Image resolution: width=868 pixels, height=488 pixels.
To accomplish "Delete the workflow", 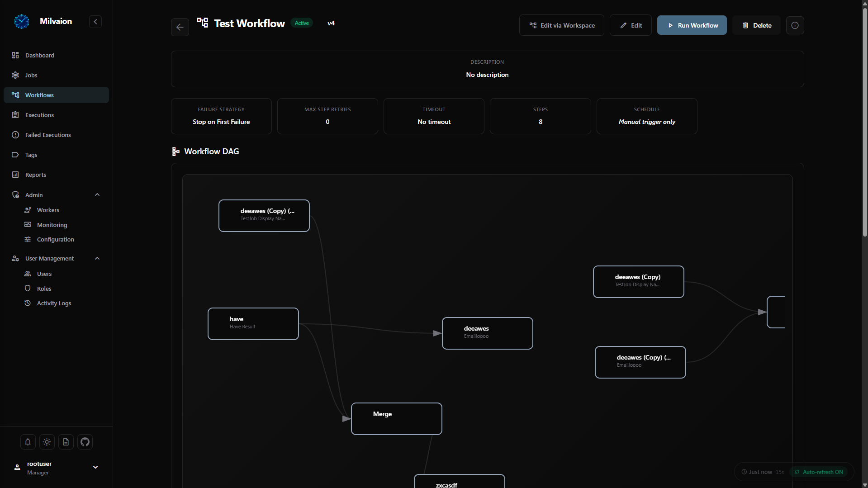I will pyautogui.click(x=757, y=25).
